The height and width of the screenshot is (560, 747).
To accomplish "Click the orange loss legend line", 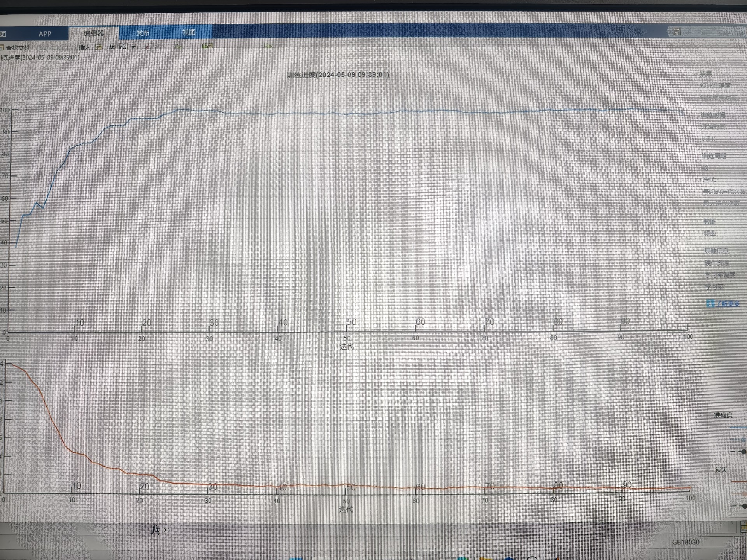I will (x=738, y=481).
